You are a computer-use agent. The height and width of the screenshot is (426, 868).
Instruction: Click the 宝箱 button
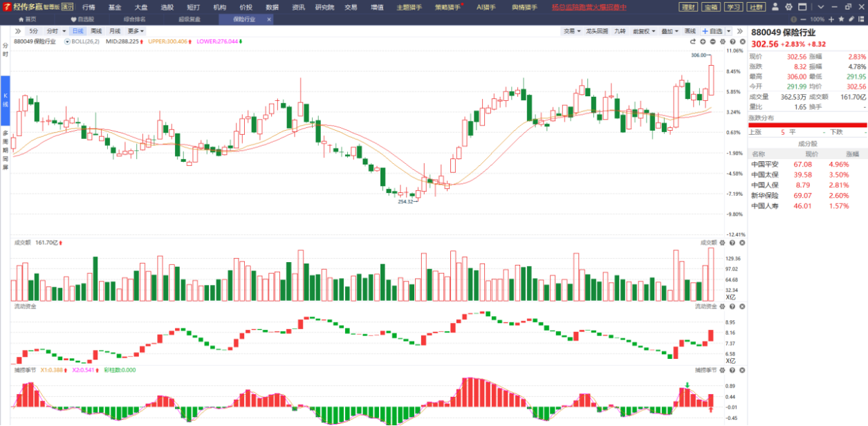click(710, 7)
